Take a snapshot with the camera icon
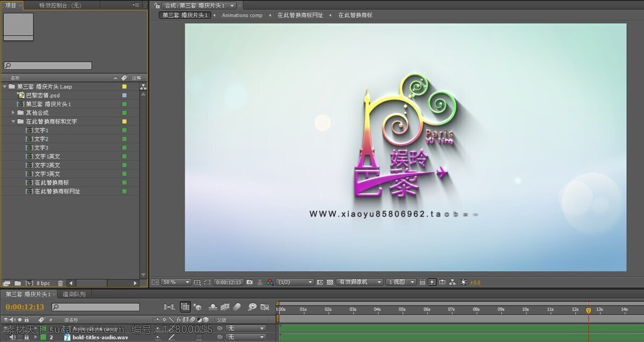644x342 pixels. pos(250,282)
